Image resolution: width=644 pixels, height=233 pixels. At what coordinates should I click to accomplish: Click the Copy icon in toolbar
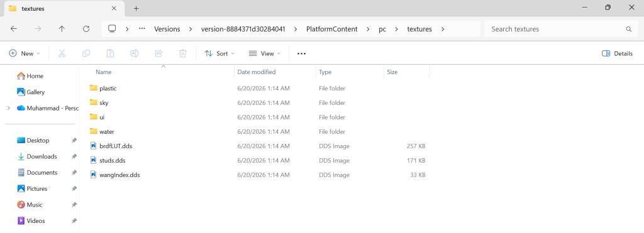pos(86,53)
